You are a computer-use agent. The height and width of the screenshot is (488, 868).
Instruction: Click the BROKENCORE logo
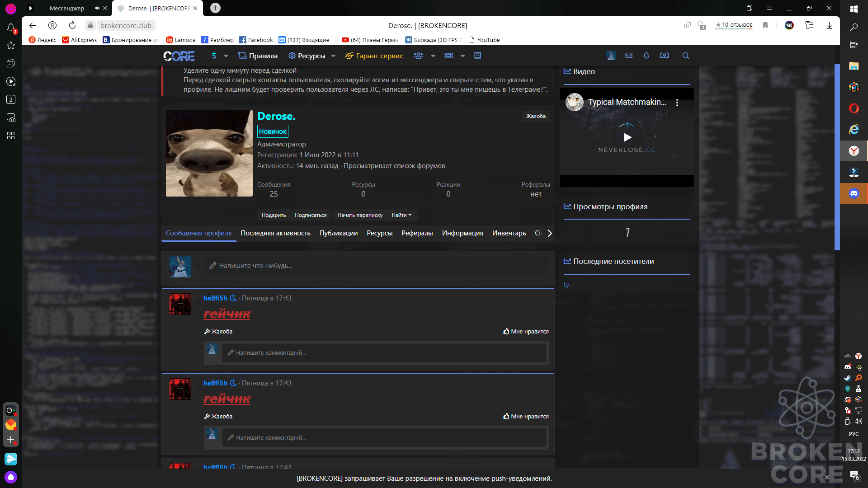179,56
